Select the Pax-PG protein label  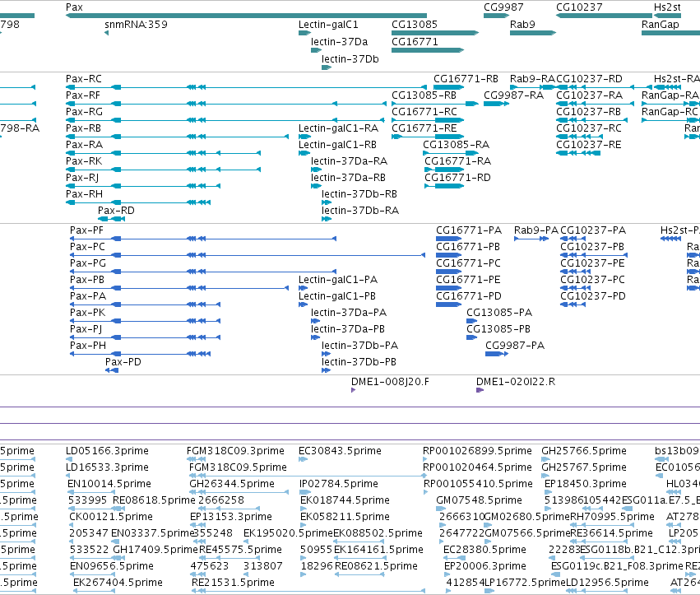point(88,263)
